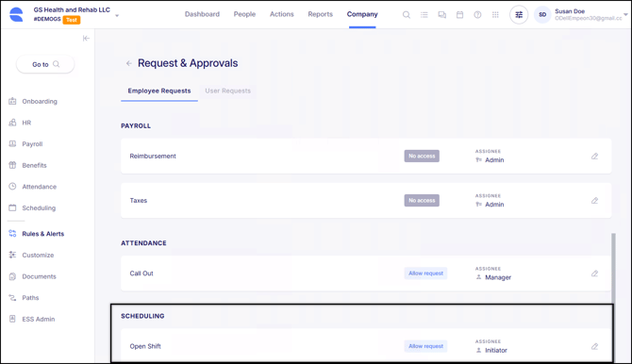632x364 pixels.
Task: Click the Admin assignee on Taxes
Action: (x=494, y=205)
